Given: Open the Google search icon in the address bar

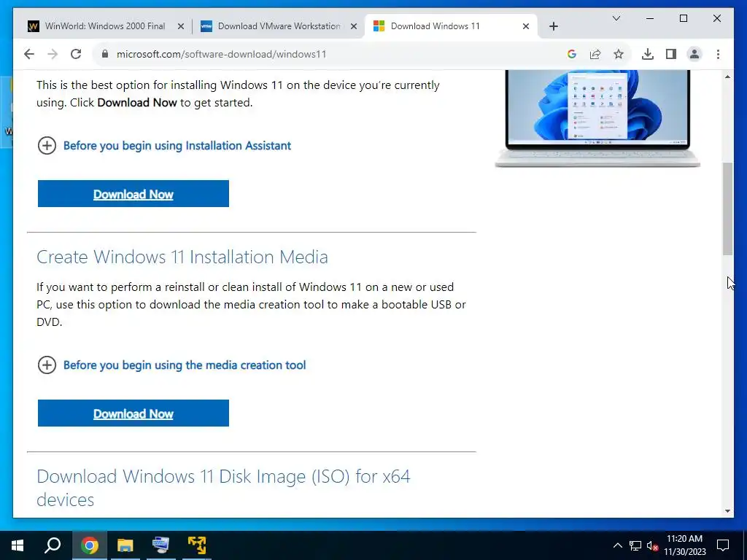Looking at the screenshot, I should pos(572,54).
